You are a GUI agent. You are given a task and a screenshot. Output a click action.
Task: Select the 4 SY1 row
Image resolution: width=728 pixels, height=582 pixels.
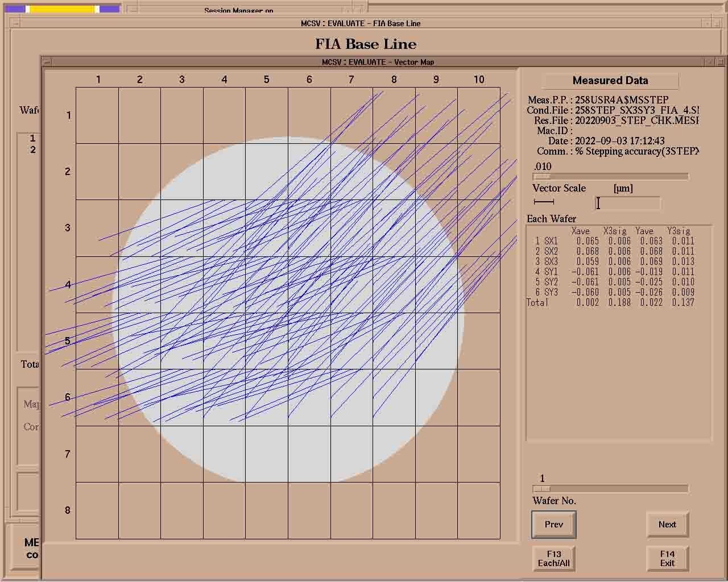point(614,272)
